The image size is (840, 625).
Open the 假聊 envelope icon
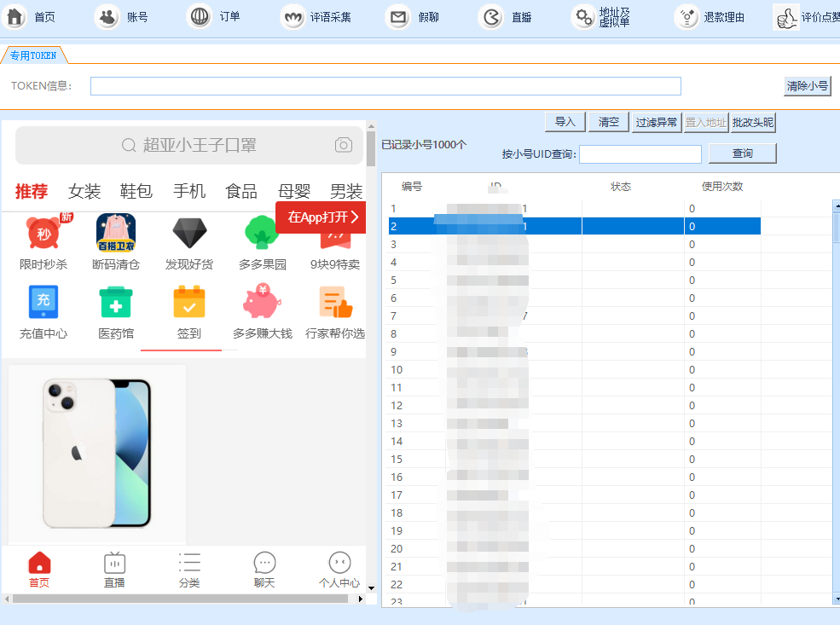398,18
